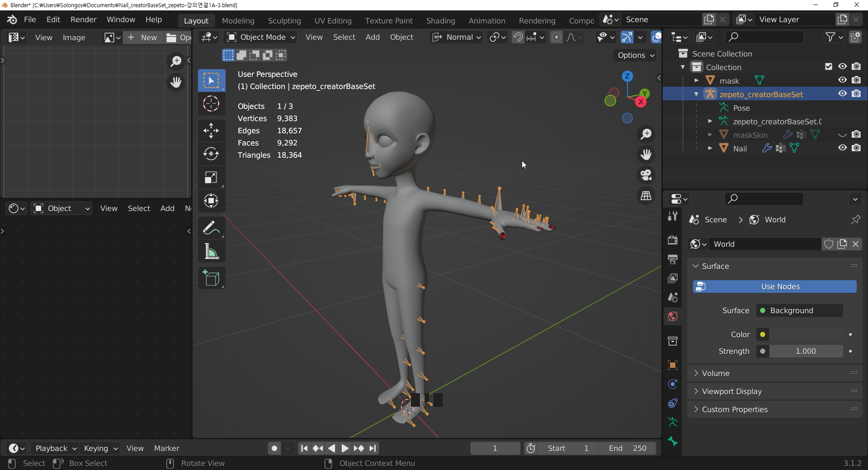This screenshot has height=470, width=868.
Task: Open the File menu
Action: (30, 19)
